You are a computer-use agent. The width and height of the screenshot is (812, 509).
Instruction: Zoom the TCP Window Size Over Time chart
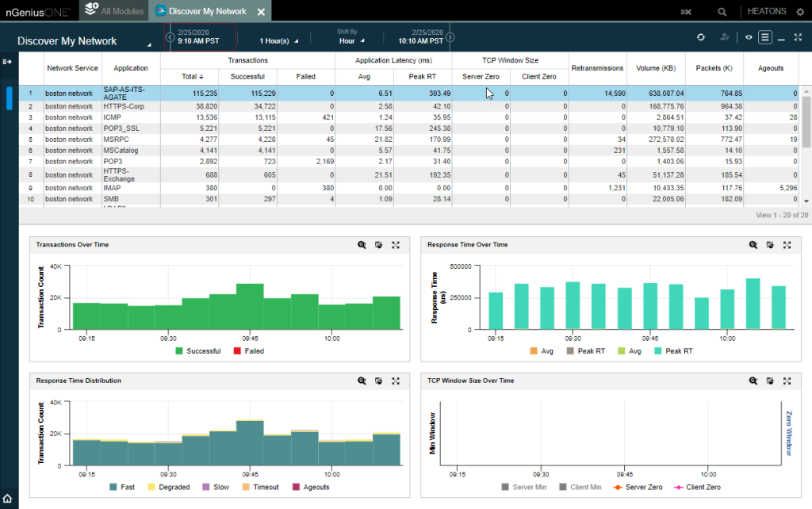pos(753,381)
